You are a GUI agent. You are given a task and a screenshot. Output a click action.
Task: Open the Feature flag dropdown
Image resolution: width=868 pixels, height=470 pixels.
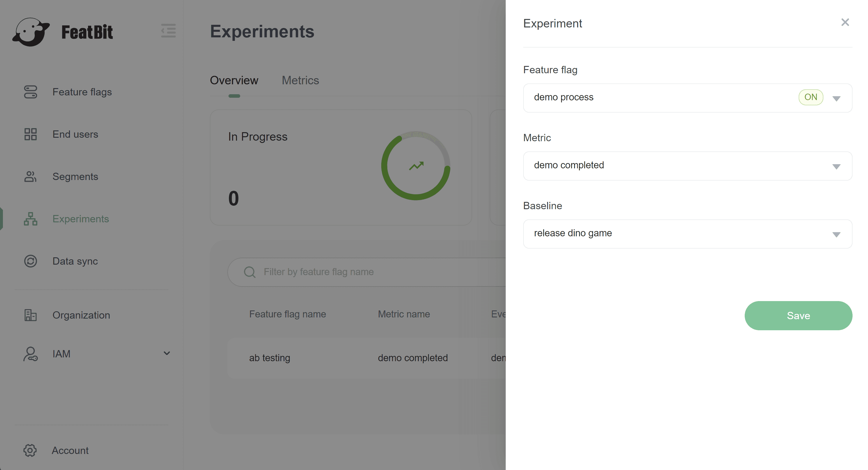(687, 98)
